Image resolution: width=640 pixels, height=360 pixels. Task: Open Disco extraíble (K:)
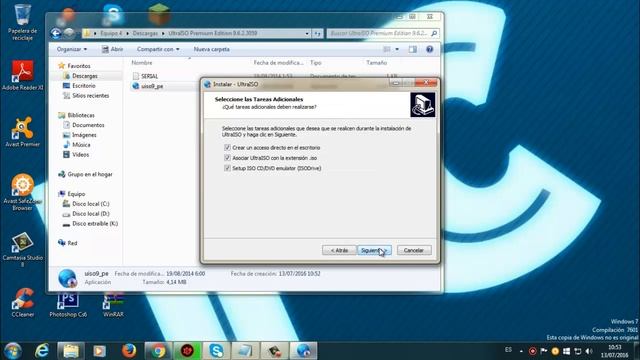[95, 224]
